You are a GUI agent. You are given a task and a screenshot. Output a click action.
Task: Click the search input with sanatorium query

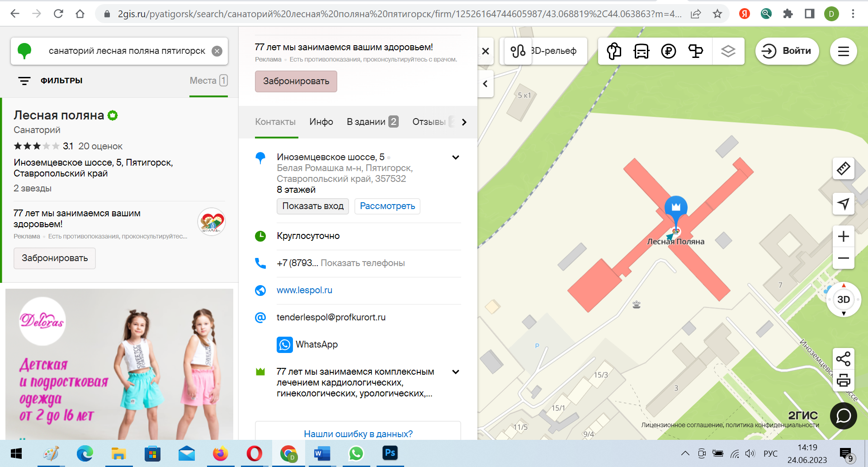coord(127,51)
